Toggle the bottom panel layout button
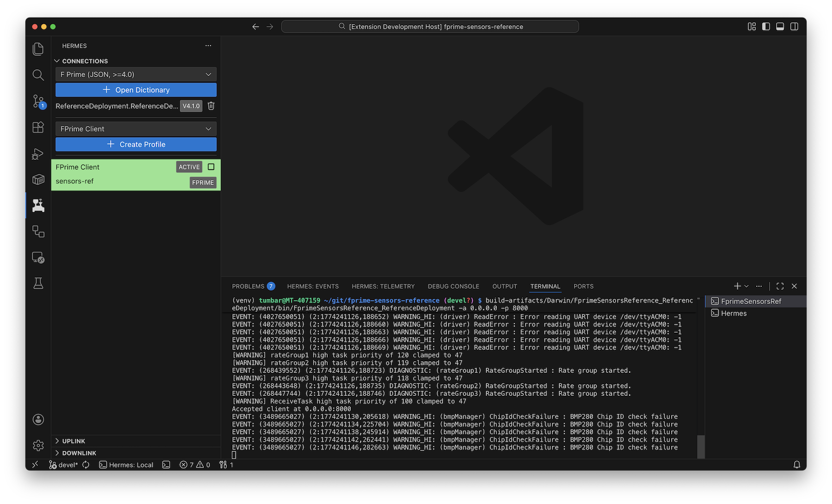This screenshot has width=832, height=504. coord(780,27)
